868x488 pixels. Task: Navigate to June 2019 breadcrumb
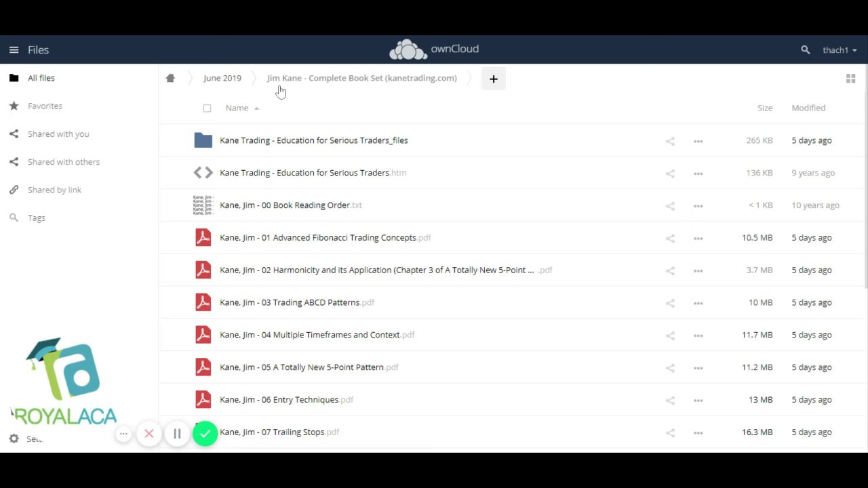(222, 78)
